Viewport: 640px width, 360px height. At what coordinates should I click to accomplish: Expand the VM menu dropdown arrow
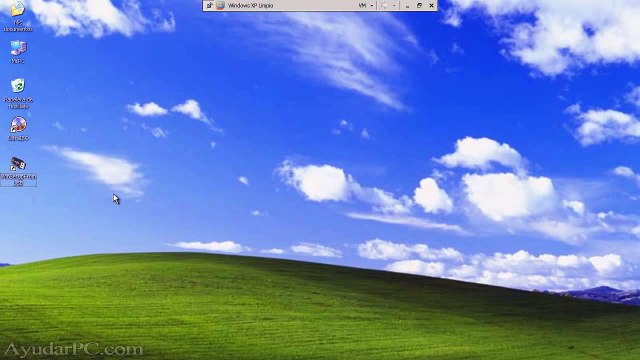[x=371, y=6]
